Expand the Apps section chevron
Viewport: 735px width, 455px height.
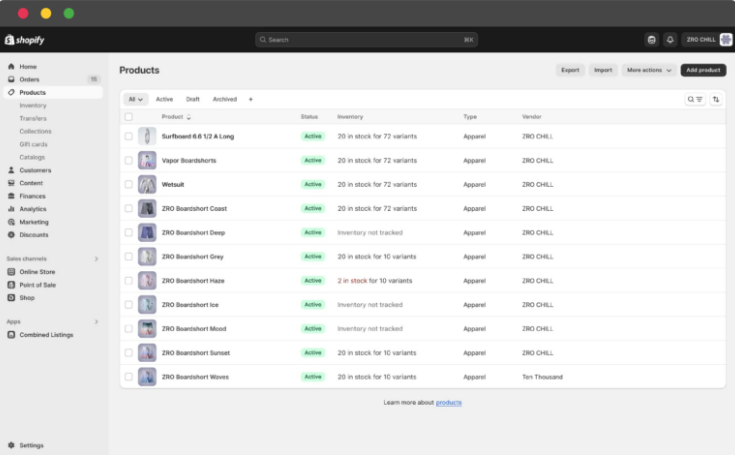[x=97, y=321]
